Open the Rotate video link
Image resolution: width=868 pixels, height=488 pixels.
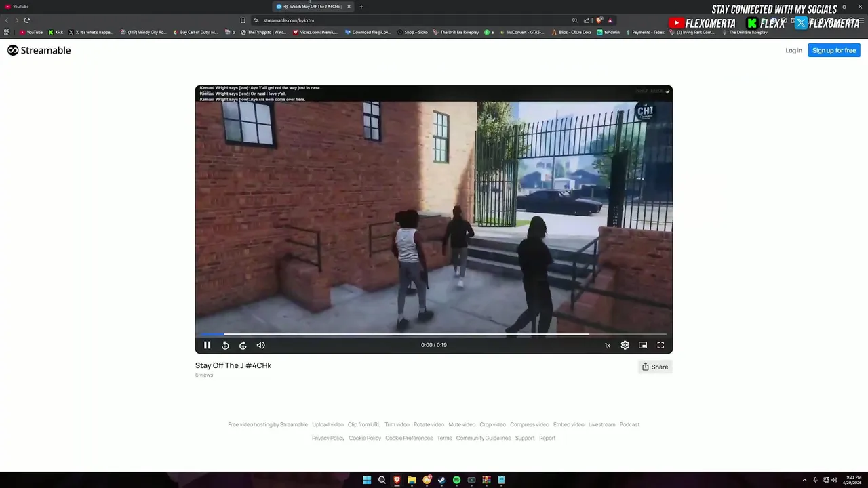point(429,424)
